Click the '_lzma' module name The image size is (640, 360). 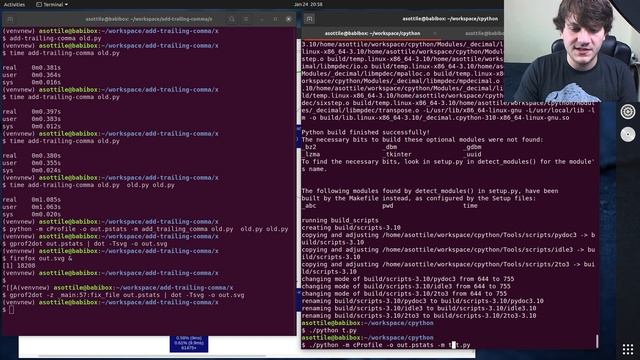tap(311, 154)
